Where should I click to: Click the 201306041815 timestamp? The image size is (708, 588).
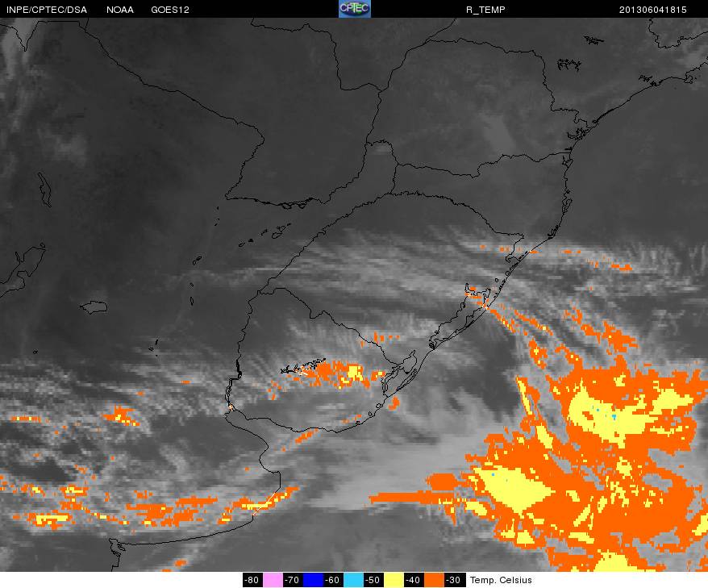point(652,10)
